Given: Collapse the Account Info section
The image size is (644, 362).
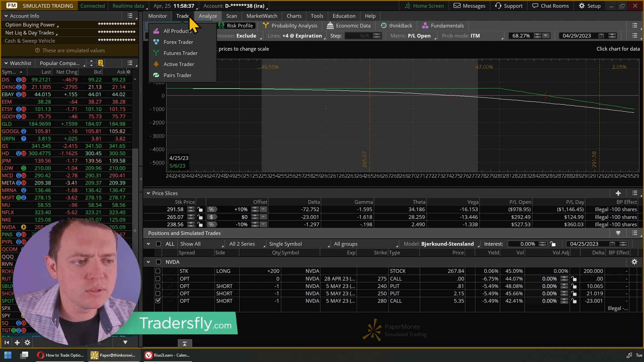Looking at the screenshot, I should click(6, 16).
